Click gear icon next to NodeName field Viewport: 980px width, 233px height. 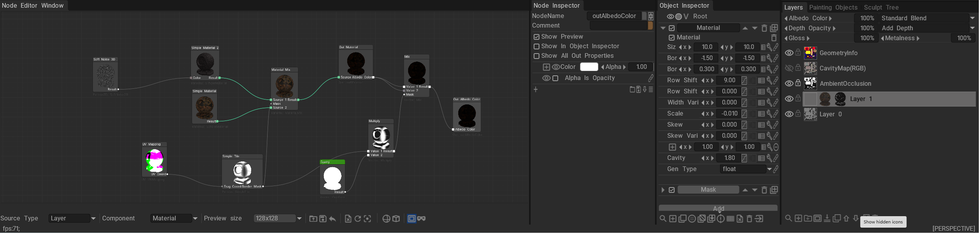pos(651,16)
